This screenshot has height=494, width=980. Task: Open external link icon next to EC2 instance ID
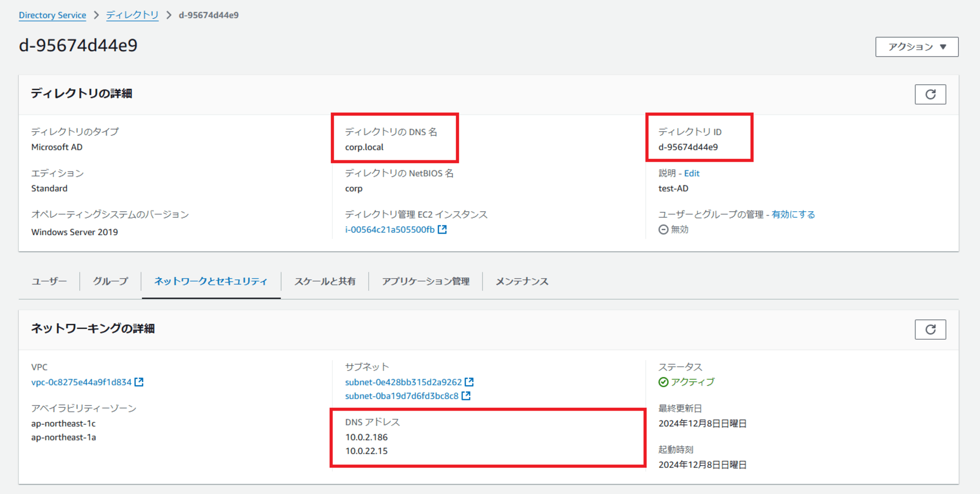(x=442, y=229)
